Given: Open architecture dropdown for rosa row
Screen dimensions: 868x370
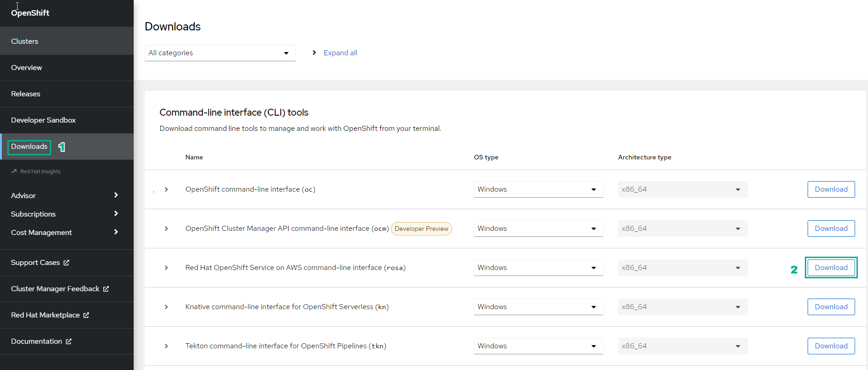Looking at the screenshot, I should (683, 268).
